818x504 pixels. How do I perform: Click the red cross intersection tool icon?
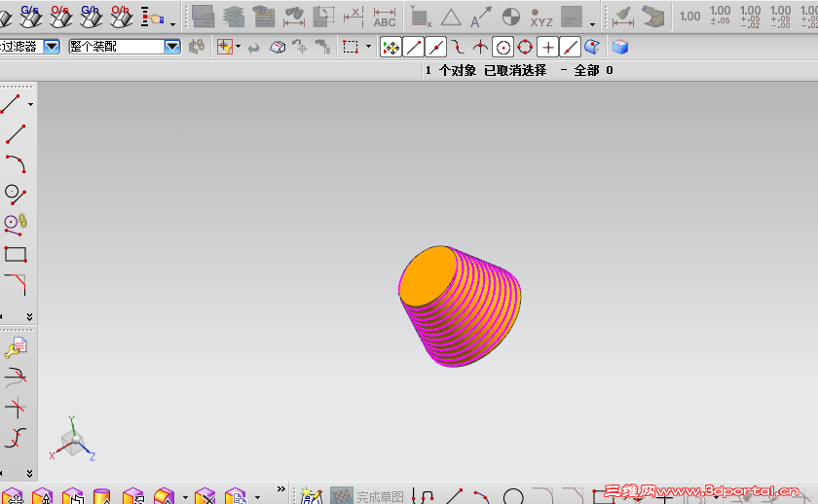16,408
